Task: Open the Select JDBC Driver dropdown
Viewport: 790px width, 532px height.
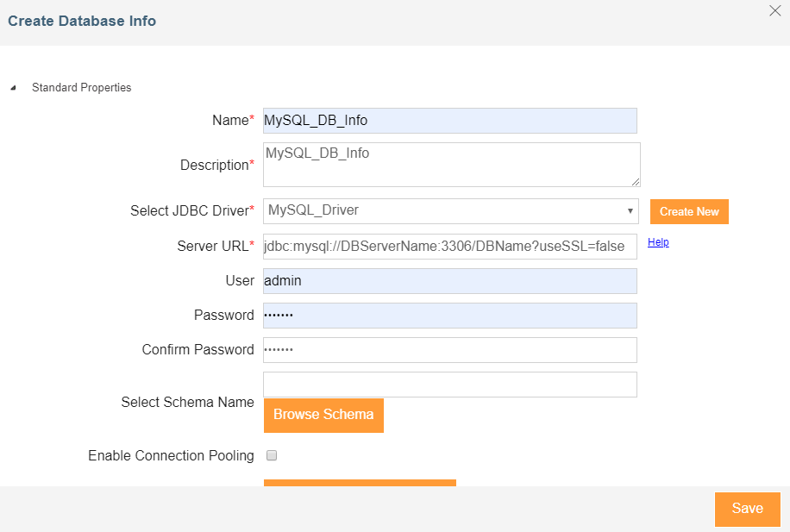Action: (x=450, y=210)
